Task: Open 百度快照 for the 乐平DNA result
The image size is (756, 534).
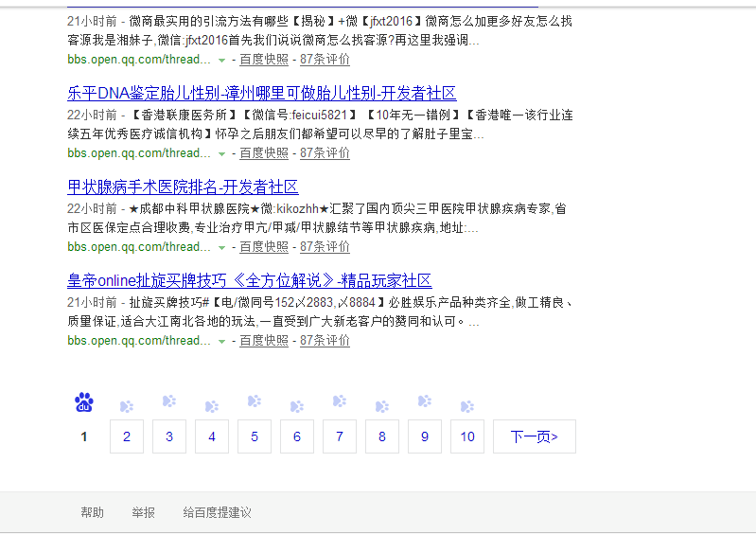Action: (x=264, y=153)
